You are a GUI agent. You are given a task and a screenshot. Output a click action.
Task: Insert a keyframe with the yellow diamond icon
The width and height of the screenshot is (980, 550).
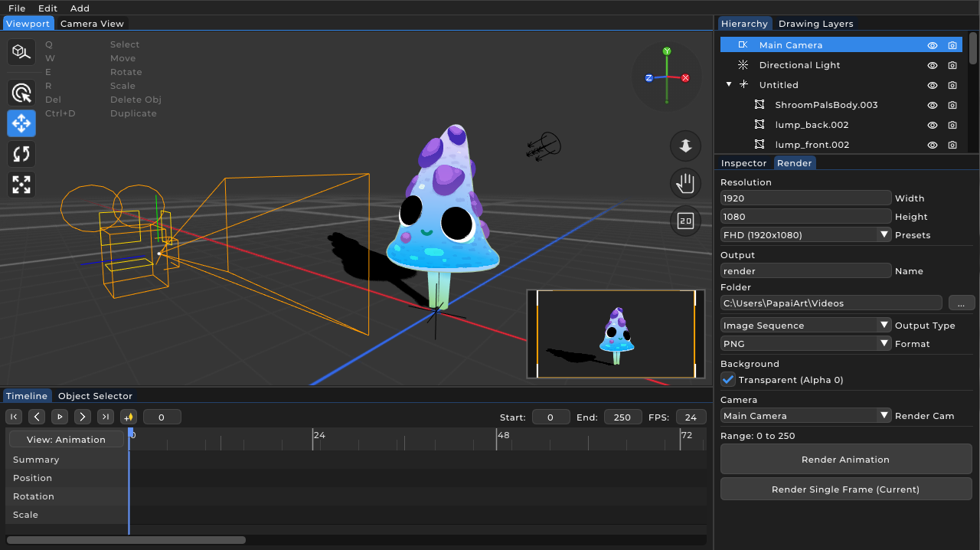click(x=129, y=417)
